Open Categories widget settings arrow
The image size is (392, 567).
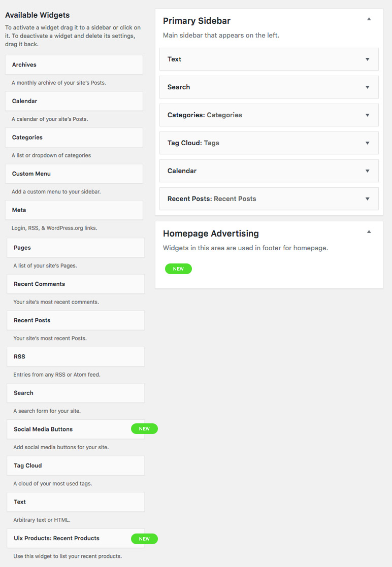point(367,115)
